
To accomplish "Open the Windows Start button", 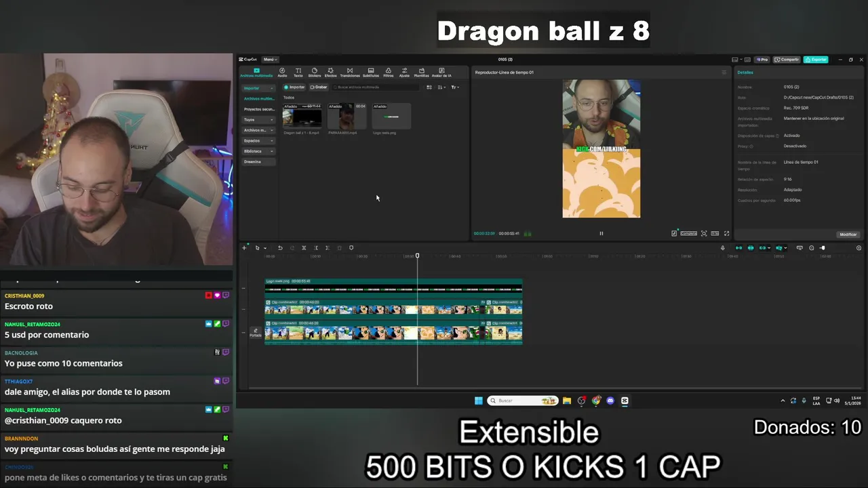I will click(x=479, y=401).
